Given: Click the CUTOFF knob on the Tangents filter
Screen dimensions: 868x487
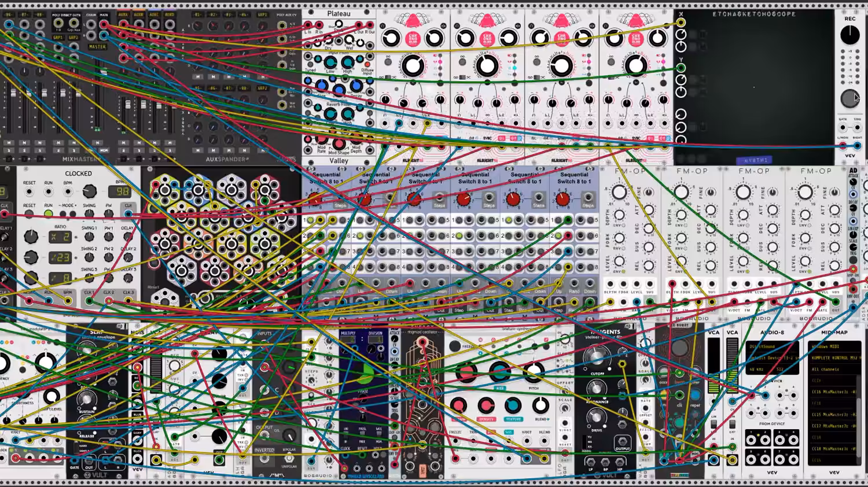Looking at the screenshot, I should click(595, 357).
